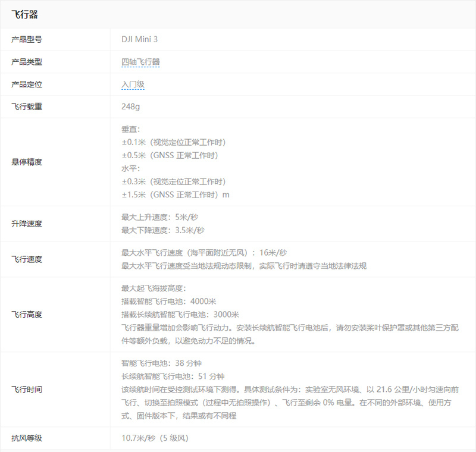Select the 产品定位 row label
Viewport: 476px width, 452px height.
click(x=27, y=84)
